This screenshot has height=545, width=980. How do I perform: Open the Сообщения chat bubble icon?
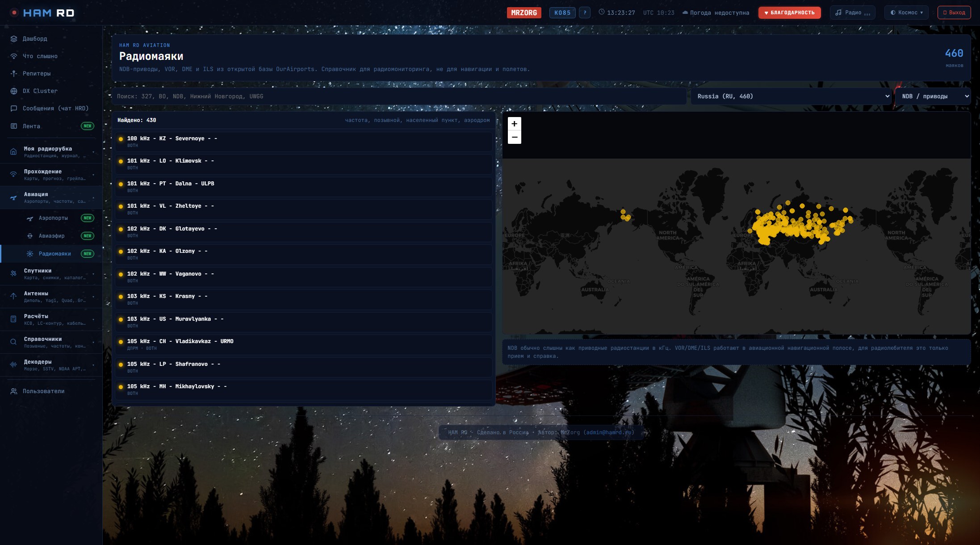(14, 109)
